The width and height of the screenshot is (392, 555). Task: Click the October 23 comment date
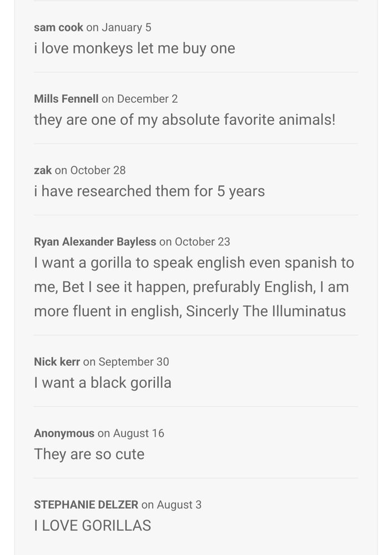point(202,242)
